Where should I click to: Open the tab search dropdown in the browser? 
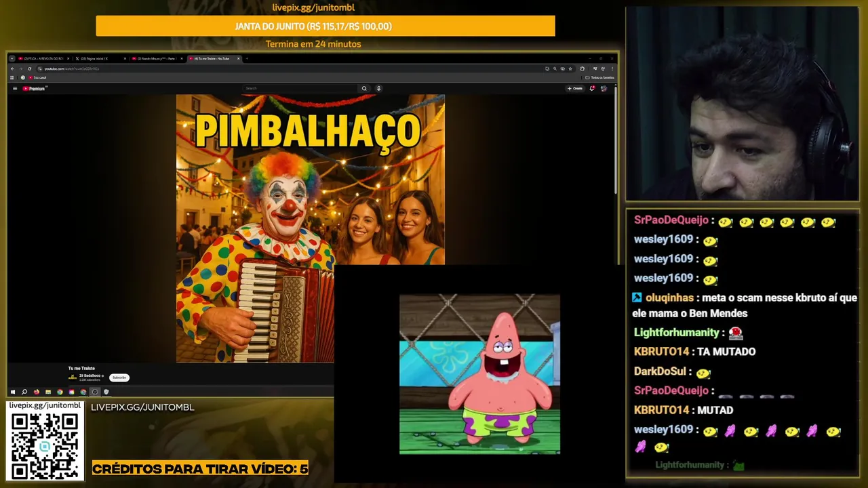point(12,58)
